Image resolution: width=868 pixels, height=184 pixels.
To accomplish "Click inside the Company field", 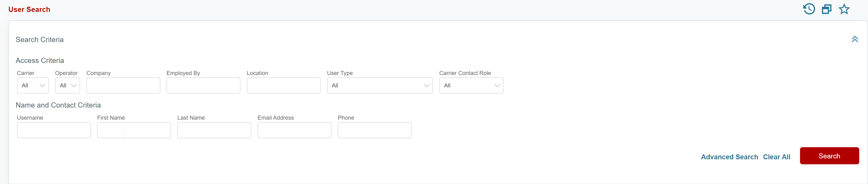I will [x=123, y=85].
